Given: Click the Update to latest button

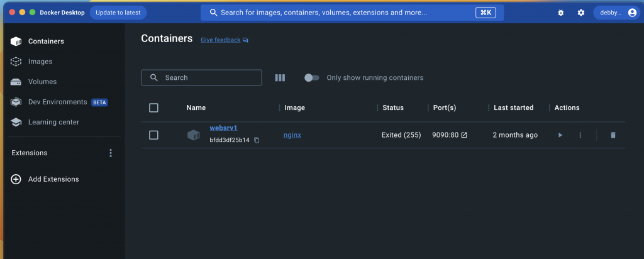Looking at the screenshot, I should point(118,13).
